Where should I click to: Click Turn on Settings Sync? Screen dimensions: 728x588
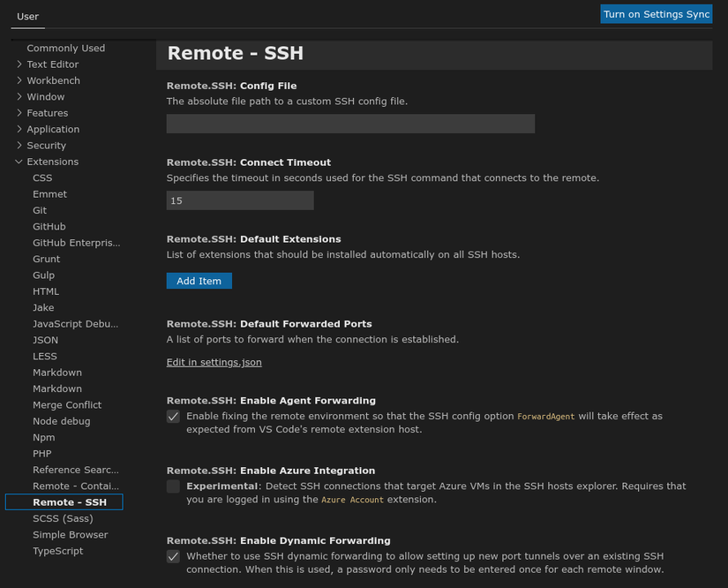pos(656,14)
